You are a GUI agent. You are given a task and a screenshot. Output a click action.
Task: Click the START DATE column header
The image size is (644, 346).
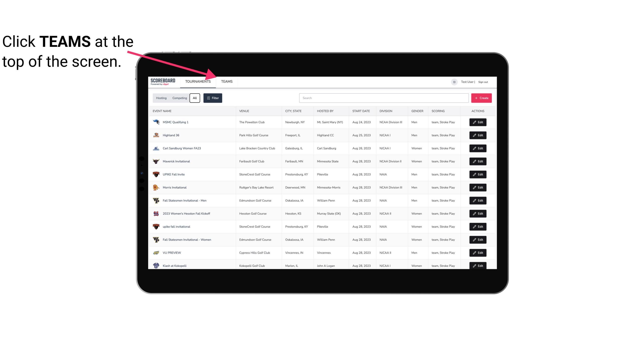tap(361, 111)
